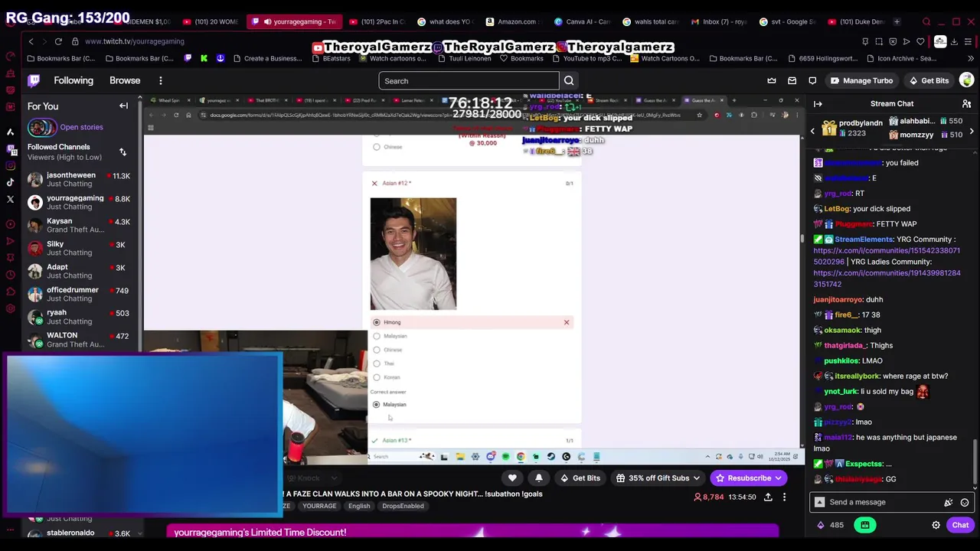This screenshot has width=980, height=551.
Task: Toggle stream notifications bell
Action: pyautogui.click(x=539, y=478)
